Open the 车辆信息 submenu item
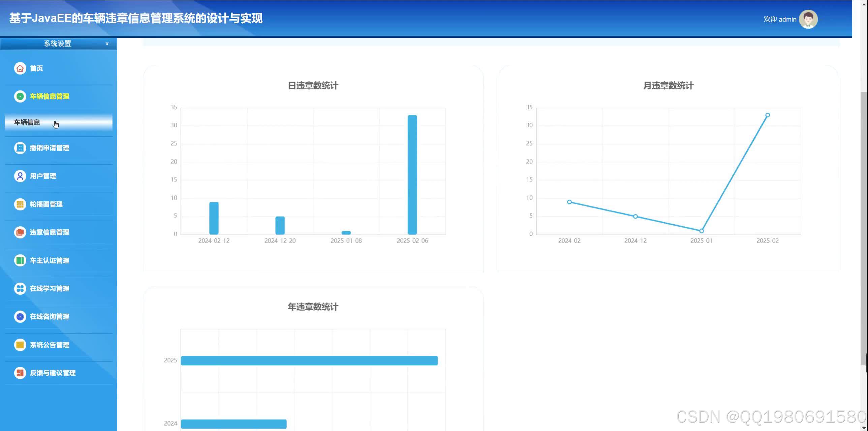The height and width of the screenshot is (431, 868). tap(27, 122)
